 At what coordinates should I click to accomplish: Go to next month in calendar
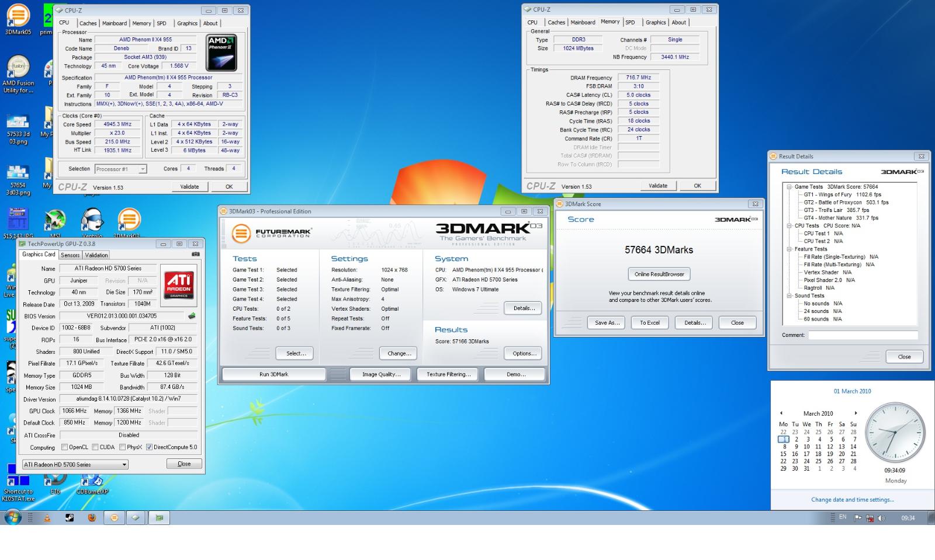tap(856, 413)
